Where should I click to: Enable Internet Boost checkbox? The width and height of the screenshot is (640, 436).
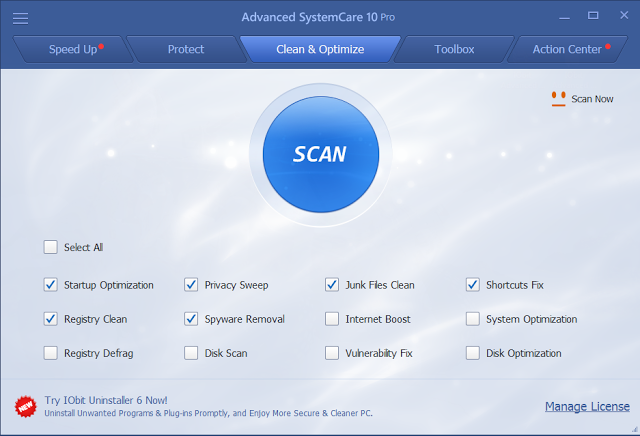[332, 319]
